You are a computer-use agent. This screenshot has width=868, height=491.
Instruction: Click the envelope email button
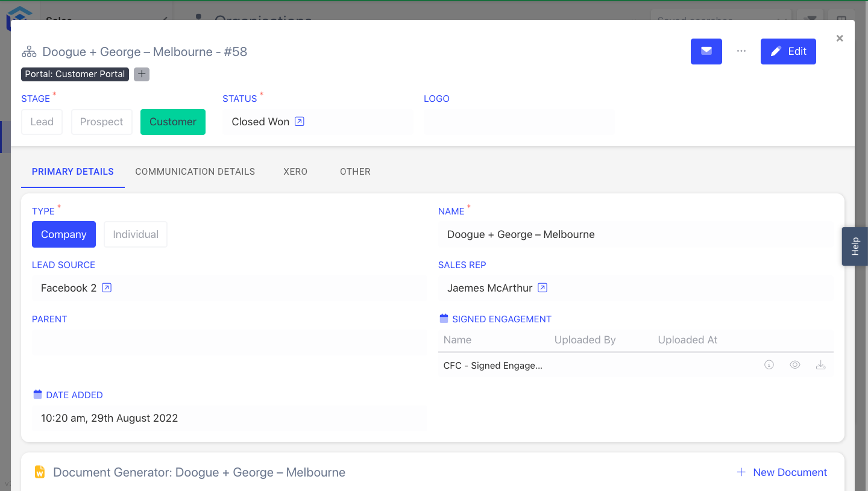click(706, 51)
